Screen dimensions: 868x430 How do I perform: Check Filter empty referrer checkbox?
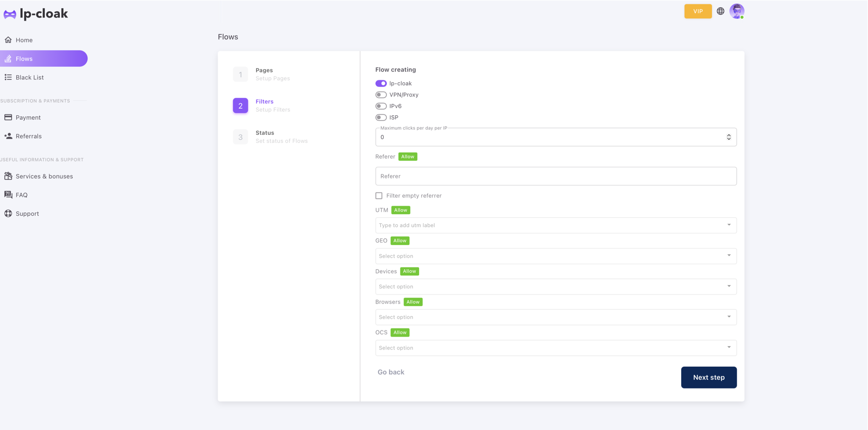tap(379, 196)
